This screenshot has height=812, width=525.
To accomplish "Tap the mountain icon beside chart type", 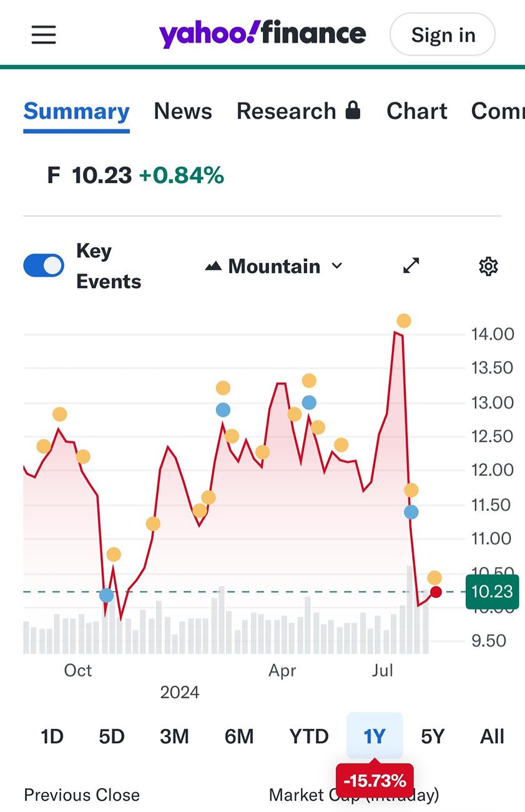I will coord(213,267).
